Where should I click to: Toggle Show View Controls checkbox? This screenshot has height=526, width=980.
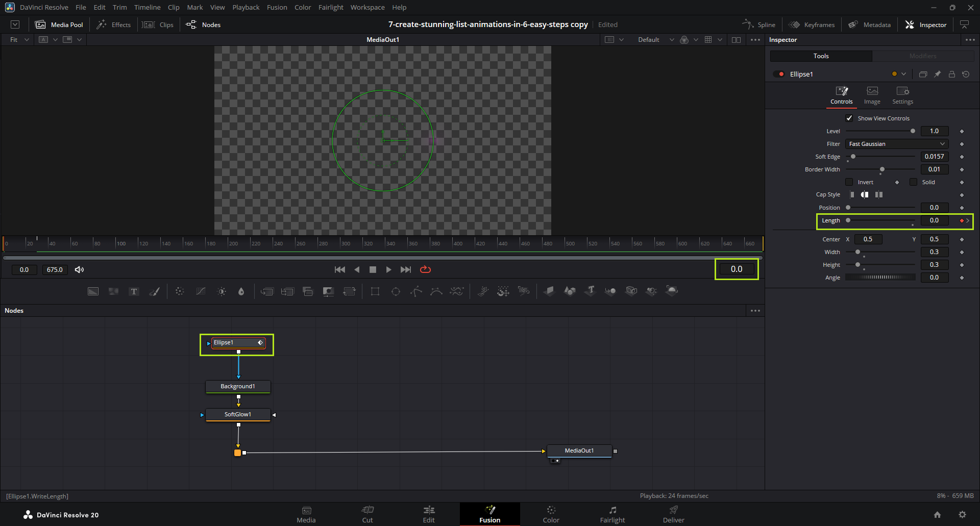849,118
